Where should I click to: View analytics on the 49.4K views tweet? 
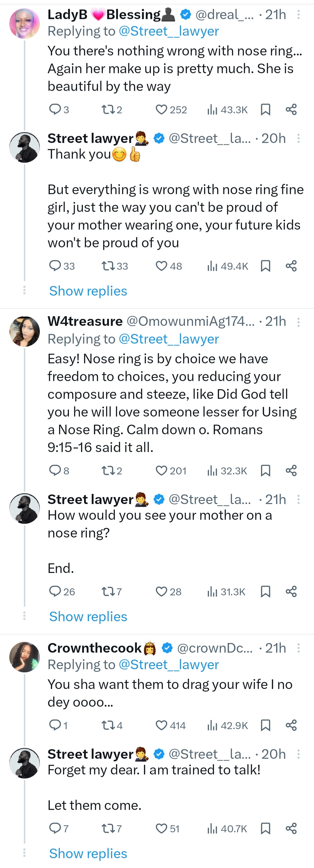click(212, 266)
